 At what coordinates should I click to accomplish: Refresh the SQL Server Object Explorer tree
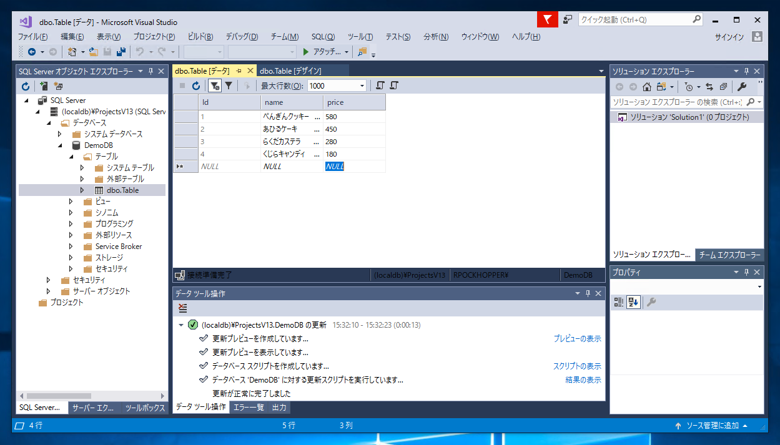tap(25, 87)
